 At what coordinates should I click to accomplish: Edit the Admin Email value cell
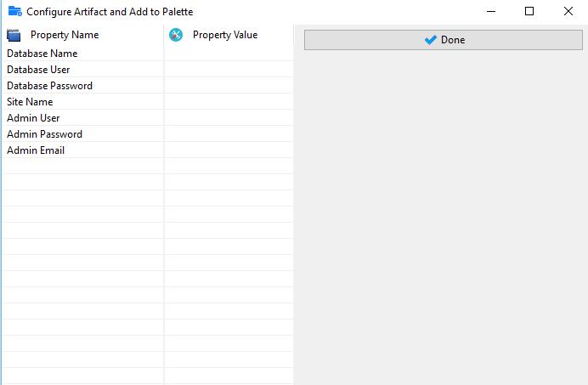point(229,150)
